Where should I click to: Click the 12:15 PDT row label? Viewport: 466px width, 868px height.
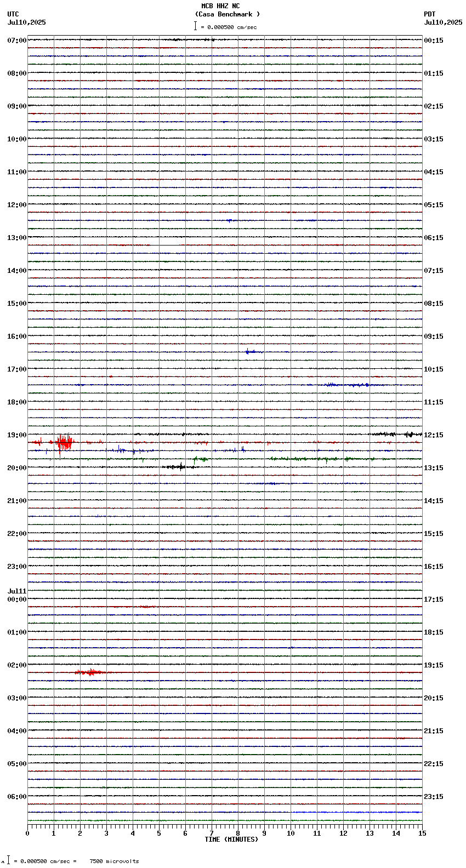point(434,435)
